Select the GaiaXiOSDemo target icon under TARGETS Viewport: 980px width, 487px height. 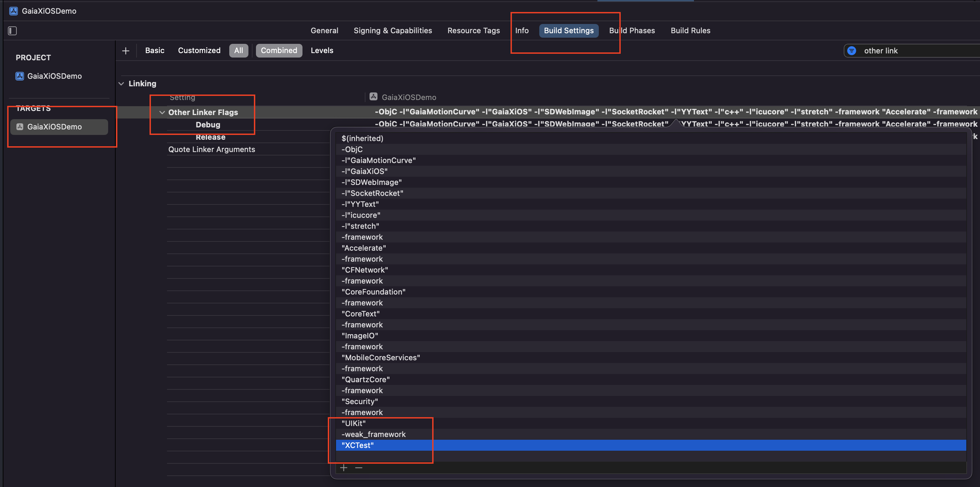pyautogui.click(x=20, y=127)
